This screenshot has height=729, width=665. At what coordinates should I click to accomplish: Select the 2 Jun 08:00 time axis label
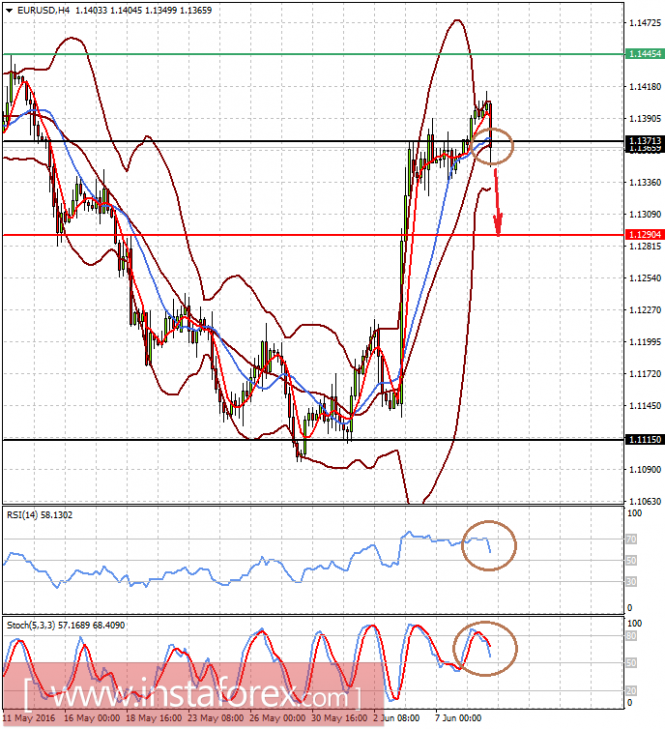click(x=396, y=718)
